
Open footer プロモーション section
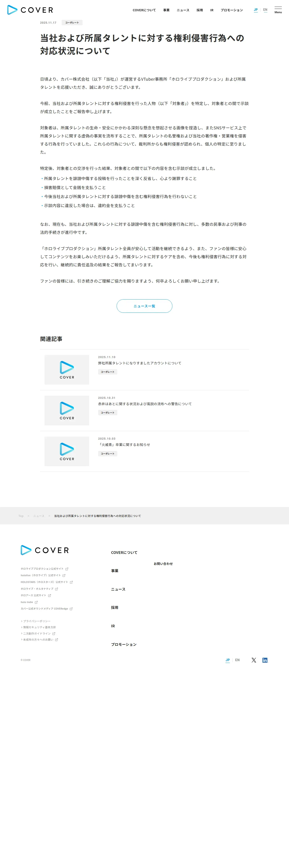124,645
